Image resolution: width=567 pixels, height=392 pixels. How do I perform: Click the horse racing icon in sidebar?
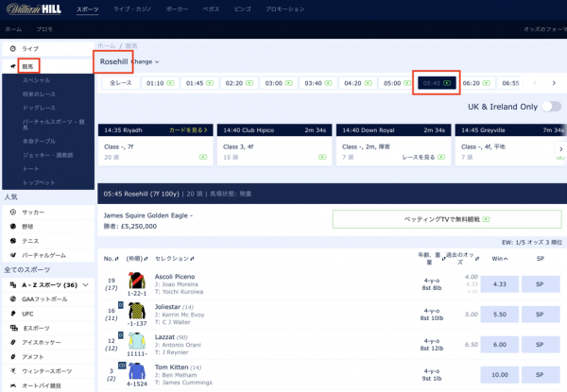pyautogui.click(x=13, y=66)
